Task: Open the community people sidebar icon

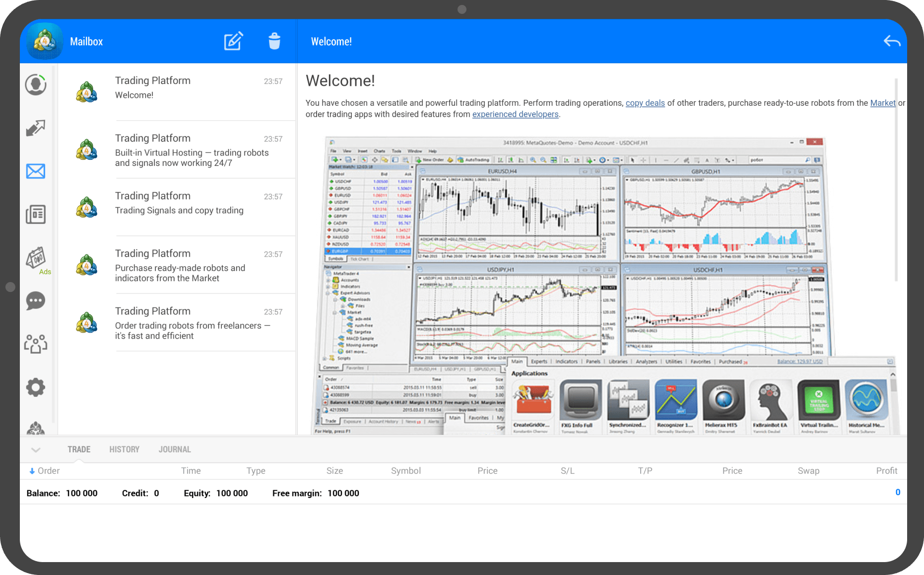Action: [36, 344]
